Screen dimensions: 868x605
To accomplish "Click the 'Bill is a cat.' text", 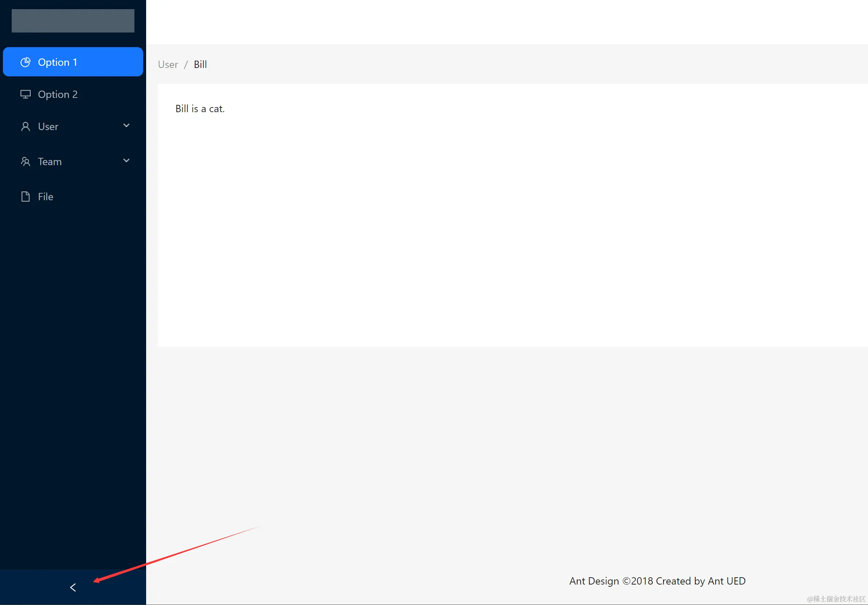I will (199, 109).
